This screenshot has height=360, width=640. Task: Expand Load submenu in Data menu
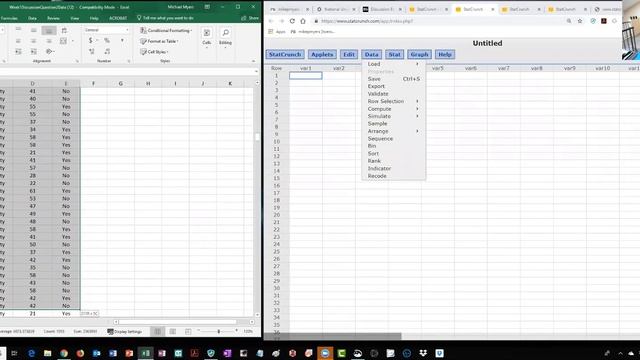393,64
